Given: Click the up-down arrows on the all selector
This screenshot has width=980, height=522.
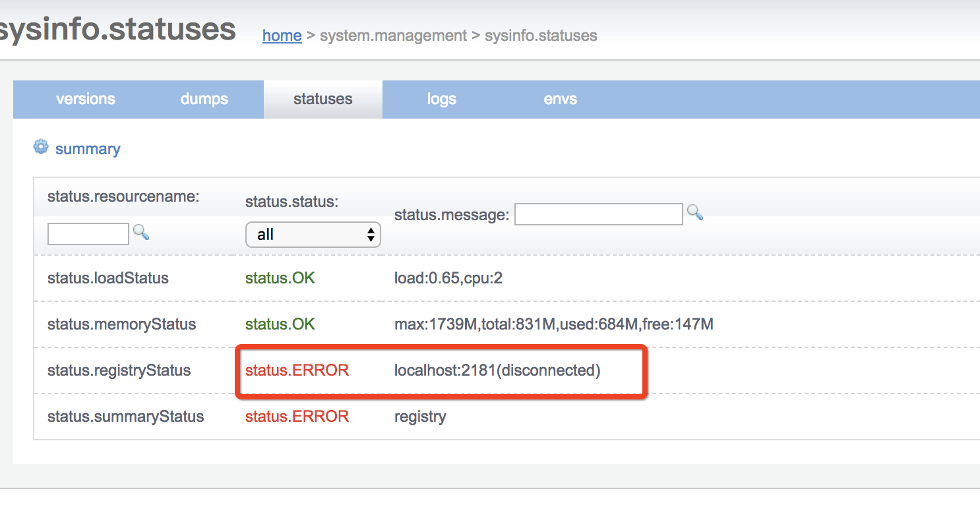Looking at the screenshot, I should [x=373, y=234].
